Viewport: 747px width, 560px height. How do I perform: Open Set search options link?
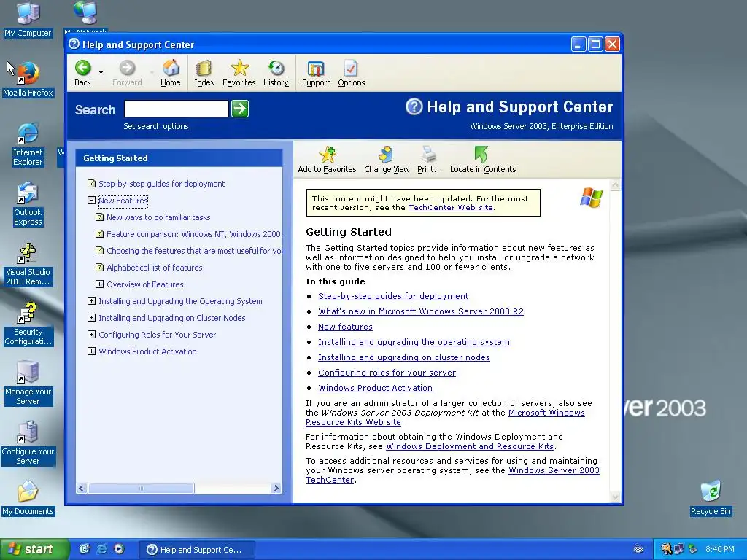(x=156, y=126)
